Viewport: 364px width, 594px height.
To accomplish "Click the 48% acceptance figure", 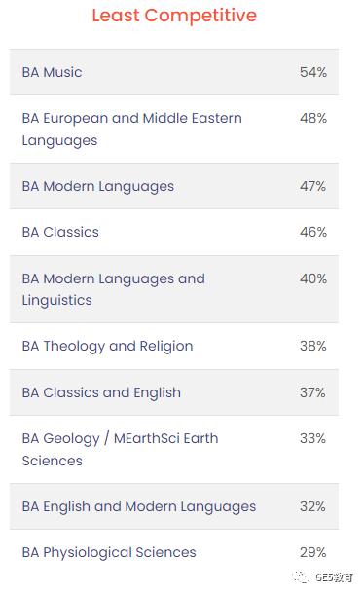I will (313, 118).
